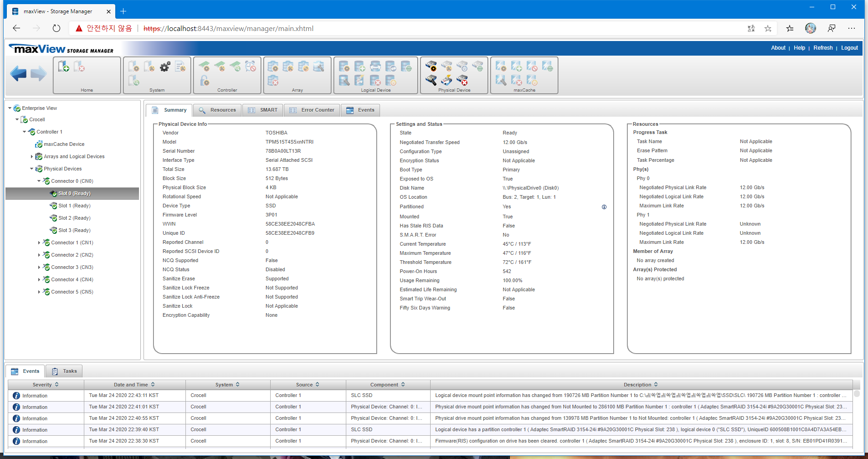
Task: Collapse Connector 0 (CN0) node
Action: [x=39, y=181]
